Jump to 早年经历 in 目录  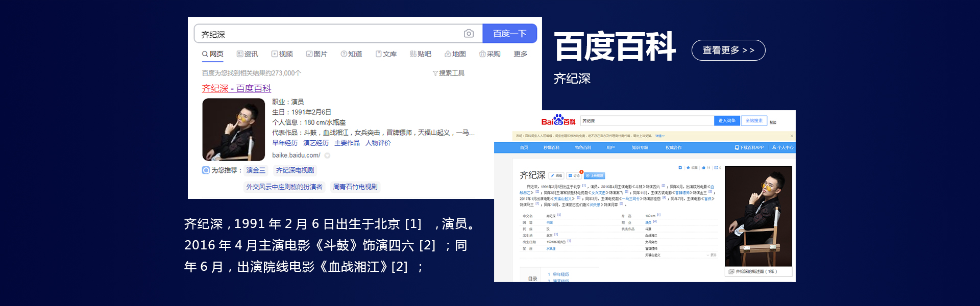click(561, 274)
